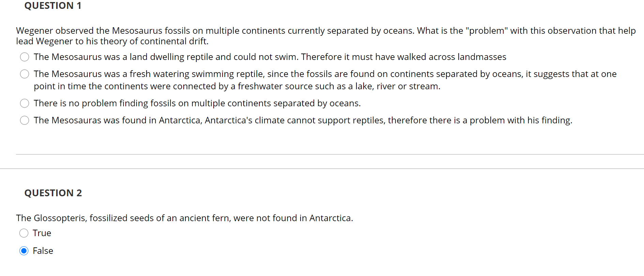This screenshot has height=276, width=644.
Task: Click the horizontal divider below Question 1
Action: coord(330,154)
